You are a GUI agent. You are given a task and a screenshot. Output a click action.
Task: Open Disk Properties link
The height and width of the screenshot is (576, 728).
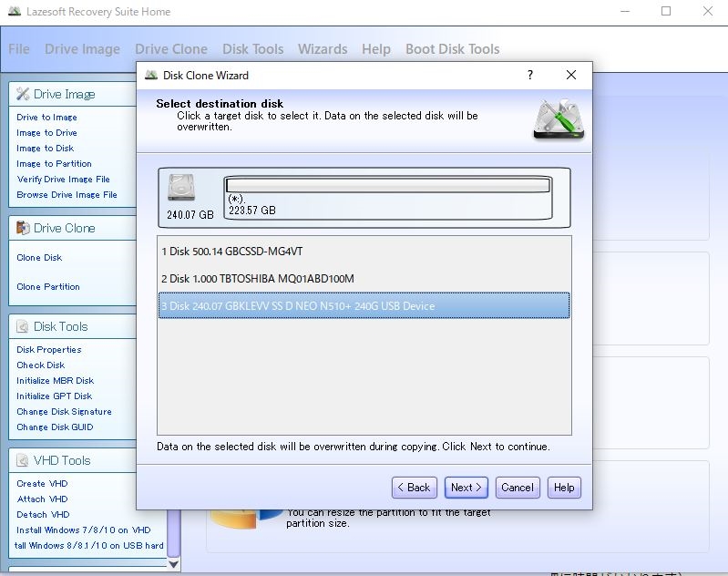pyautogui.click(x=49, y=349)
